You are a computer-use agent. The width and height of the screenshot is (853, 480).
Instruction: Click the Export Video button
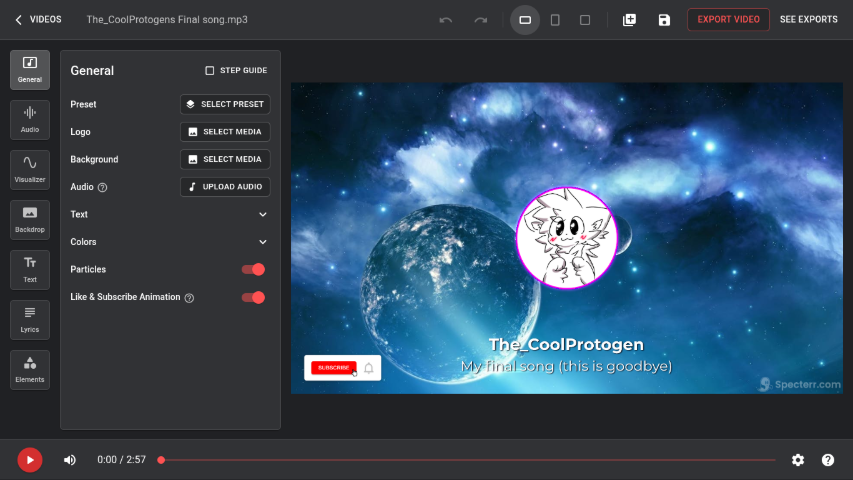(728, 20)
